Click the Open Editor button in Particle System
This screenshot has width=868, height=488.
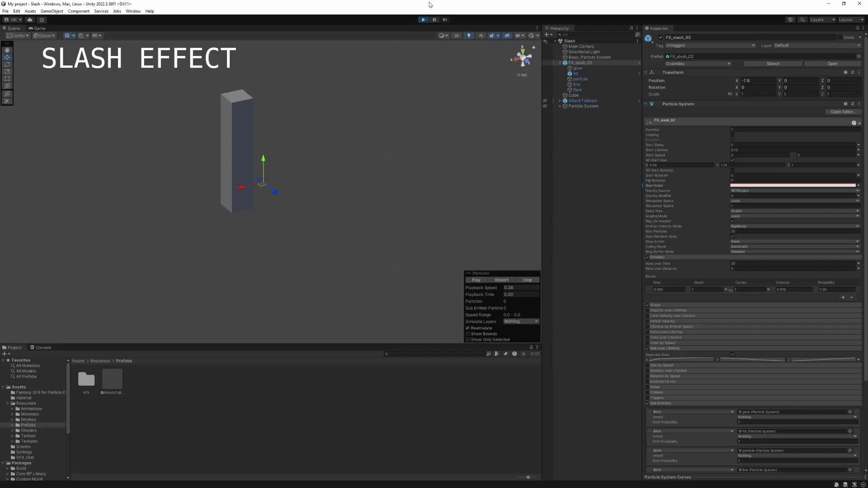click(844, 112)
